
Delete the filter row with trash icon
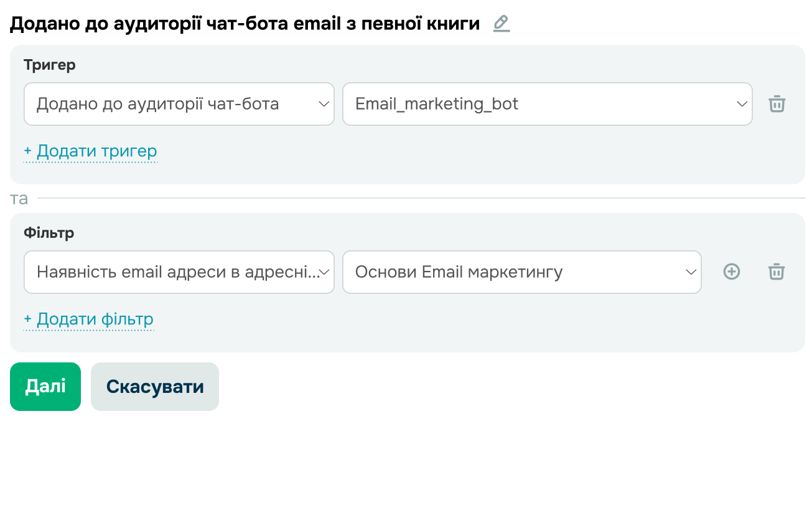(x=777, y=271)
